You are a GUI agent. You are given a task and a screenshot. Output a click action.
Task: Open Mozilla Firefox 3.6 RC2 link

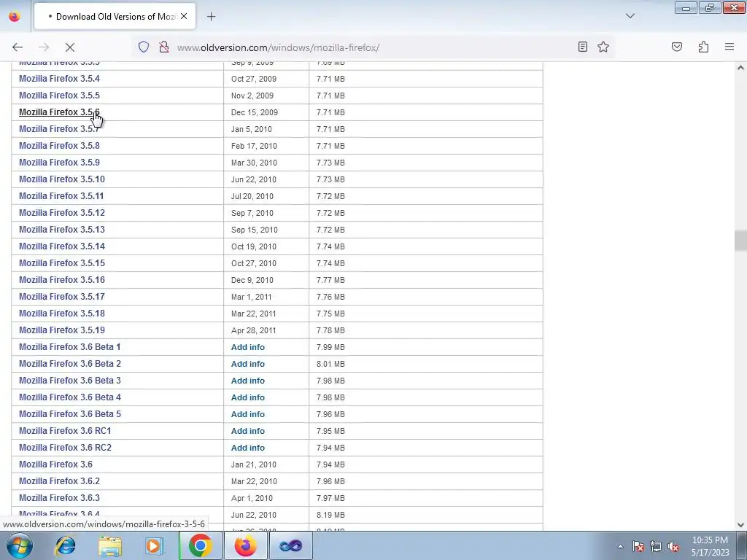[x=65, y=447]
